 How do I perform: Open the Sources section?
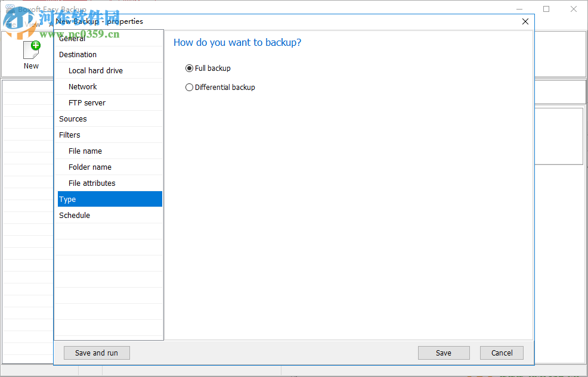pos(73,119)
